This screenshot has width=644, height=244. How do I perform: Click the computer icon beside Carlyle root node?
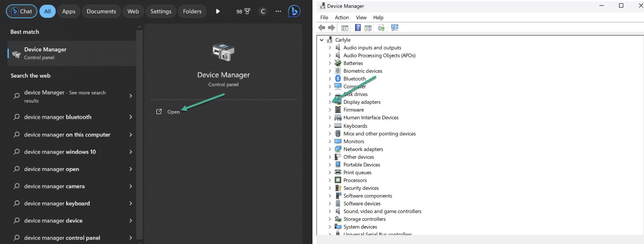pos(330,40)
